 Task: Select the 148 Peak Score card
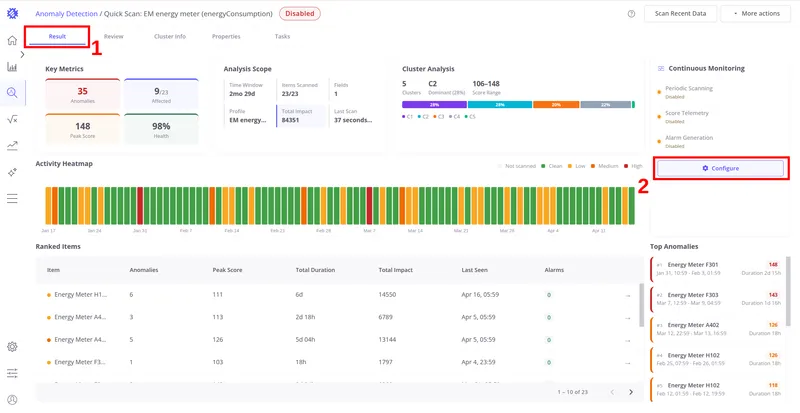83,130
